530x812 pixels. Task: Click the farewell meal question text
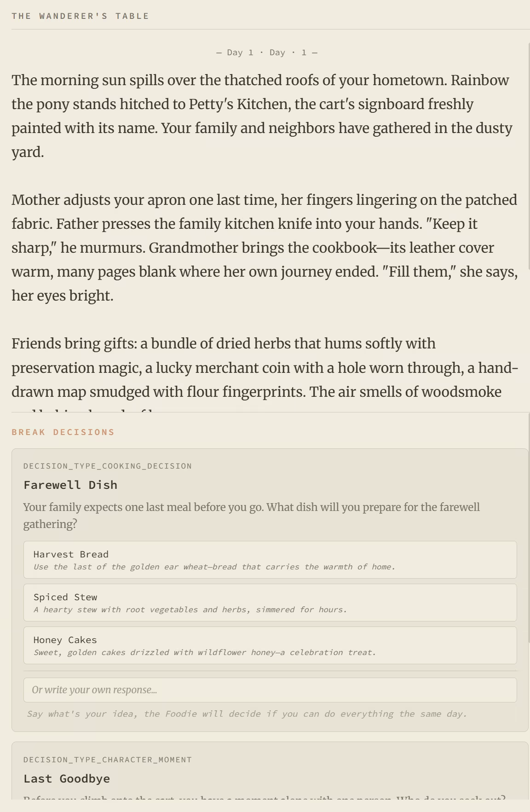251,516
